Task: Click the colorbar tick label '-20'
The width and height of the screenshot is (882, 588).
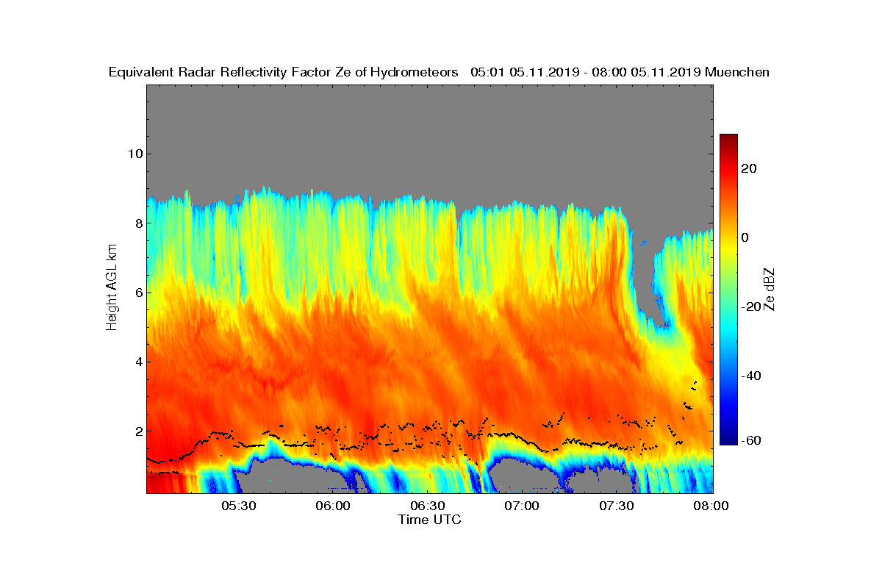Action: (752, 306)
